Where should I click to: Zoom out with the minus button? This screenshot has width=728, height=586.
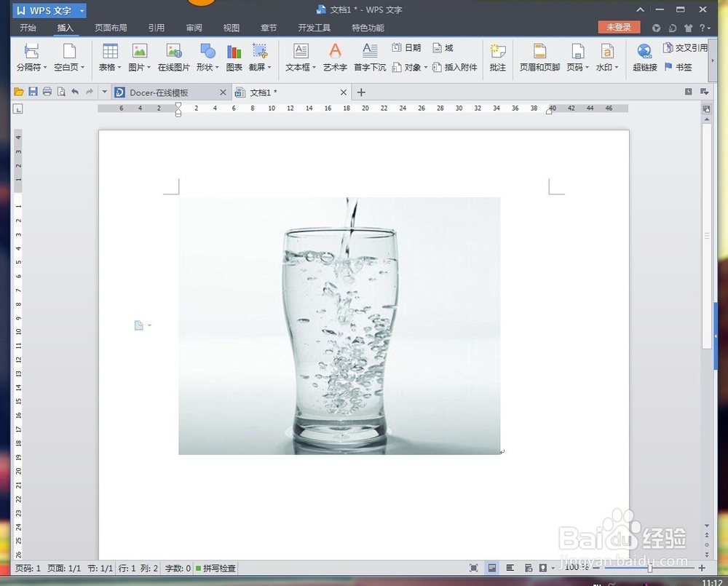(x=596, y=568)
